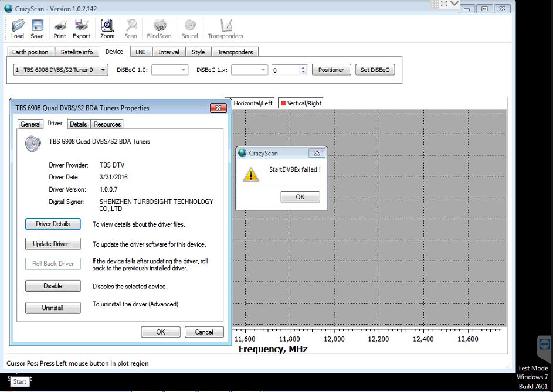Click the Roll Back Driver button
This screenshot has width=553, height=392.
(x=53, y=264)
